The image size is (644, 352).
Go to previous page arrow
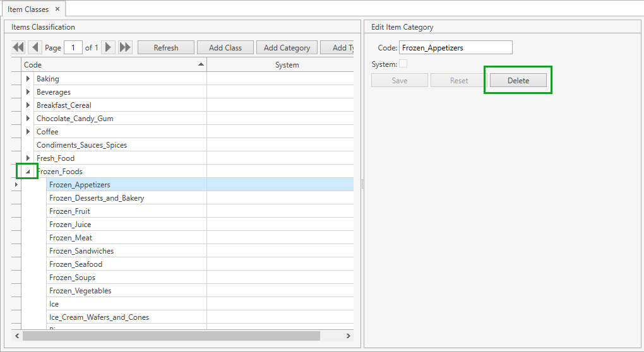click(x=35, y=47)
